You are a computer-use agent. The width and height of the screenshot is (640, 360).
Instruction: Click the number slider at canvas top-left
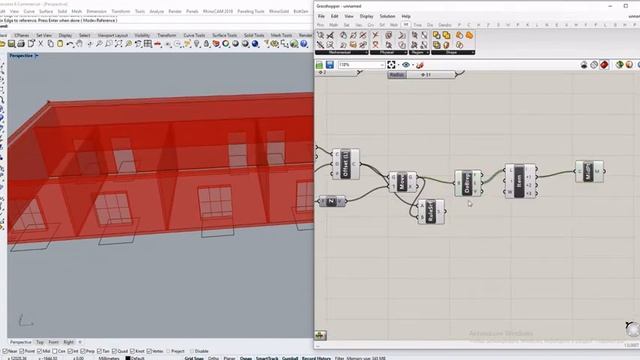pyautogui.click(x=337, y=72)
